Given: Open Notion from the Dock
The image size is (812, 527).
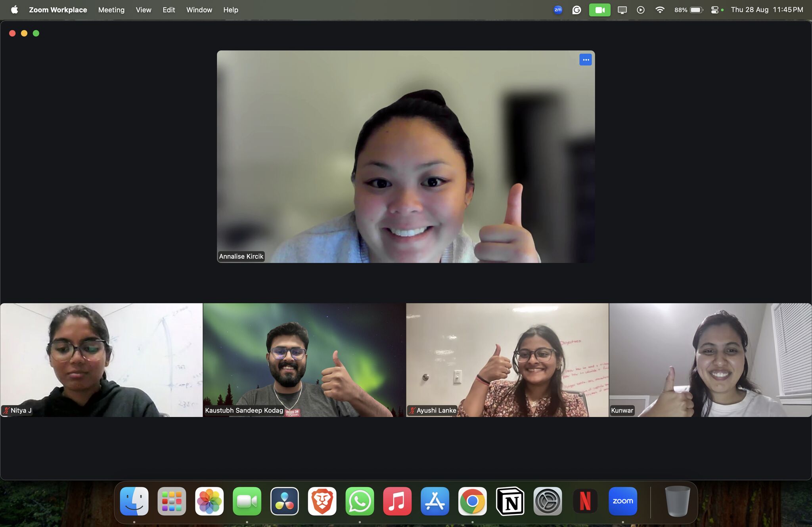Looking at the screenshot, I should click(510, 501).
